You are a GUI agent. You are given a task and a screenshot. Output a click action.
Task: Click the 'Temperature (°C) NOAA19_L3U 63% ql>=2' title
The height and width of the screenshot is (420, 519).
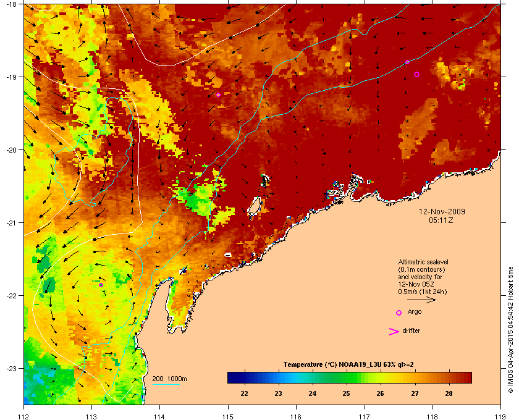coord(348,365)
